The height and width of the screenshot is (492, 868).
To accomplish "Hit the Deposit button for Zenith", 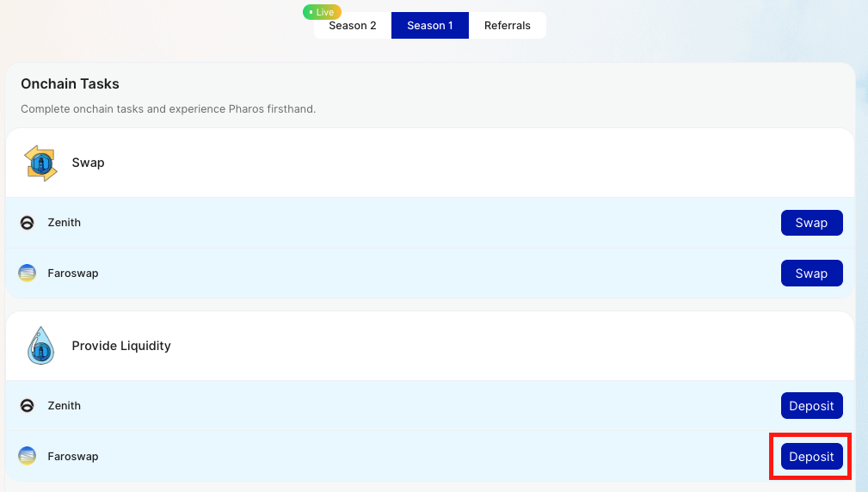I will tap(811, 406).
